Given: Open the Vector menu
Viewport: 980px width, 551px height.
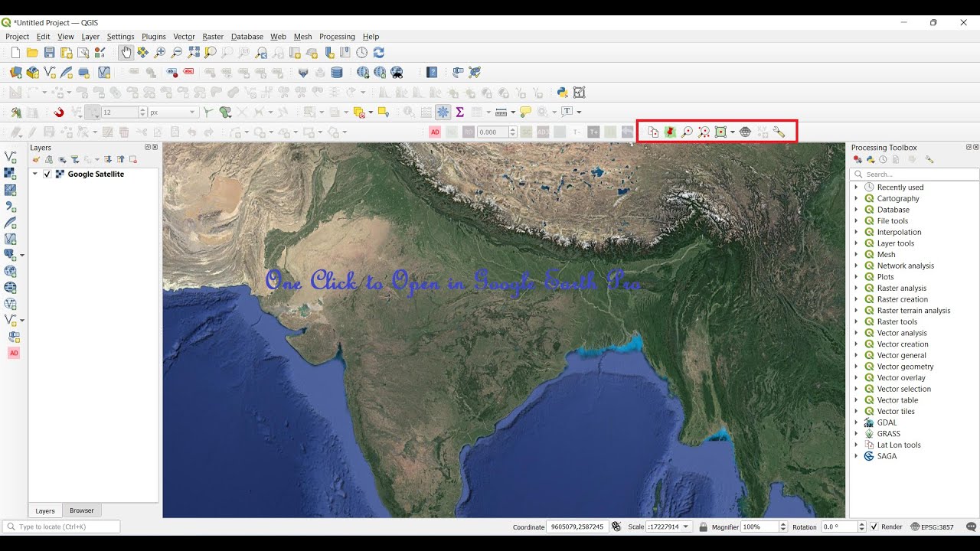Looking at the screenshot, I should coord(184,37).
